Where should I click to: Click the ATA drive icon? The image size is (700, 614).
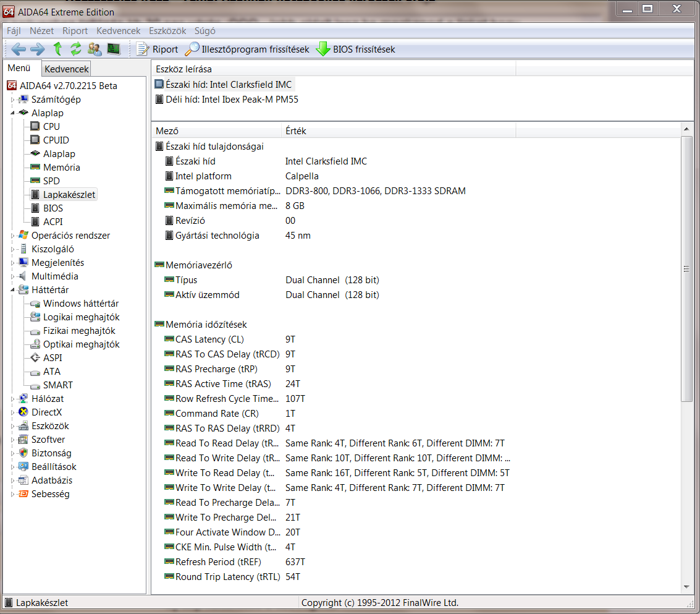tap(35, 372)
